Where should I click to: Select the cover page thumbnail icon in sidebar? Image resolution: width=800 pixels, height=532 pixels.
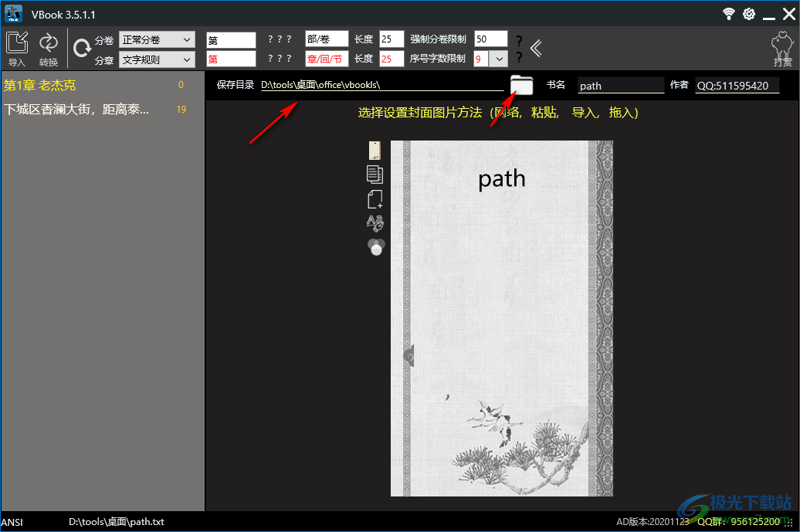[x=375, y=150]
